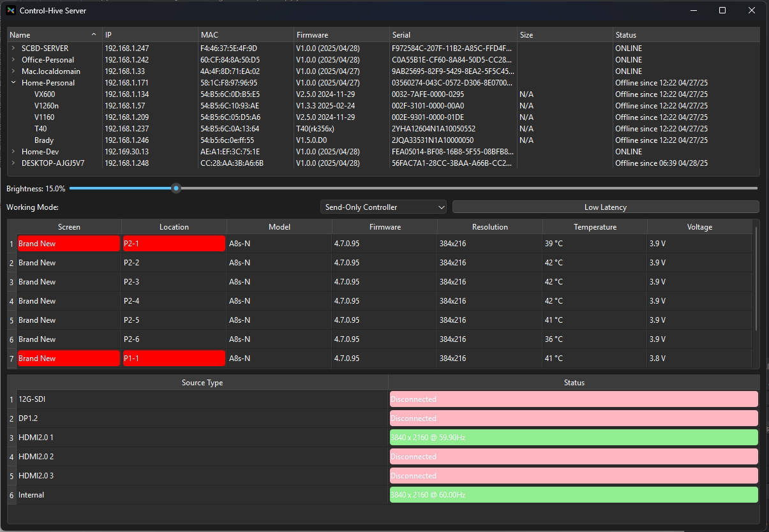Select the Brady device row
This screenshot has width=769, height=532.
pyautogui.click(x=383, y=140)
